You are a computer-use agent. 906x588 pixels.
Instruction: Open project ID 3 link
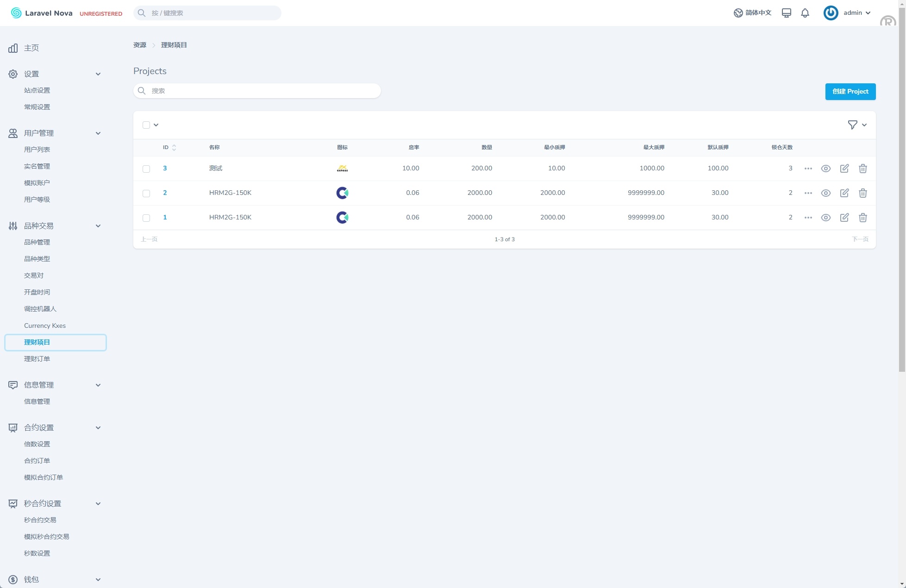pyautogui.click(x=165, y=169)
